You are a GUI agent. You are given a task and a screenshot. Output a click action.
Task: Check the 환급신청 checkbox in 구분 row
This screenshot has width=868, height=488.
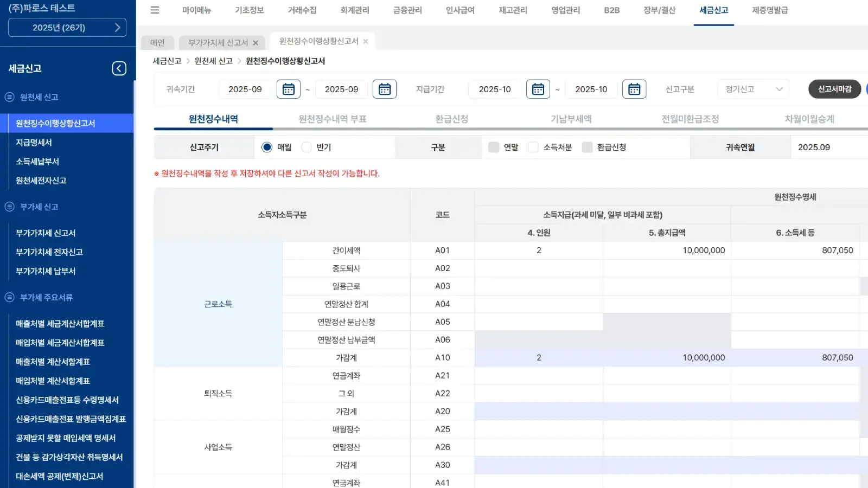[x=587, y=147]
